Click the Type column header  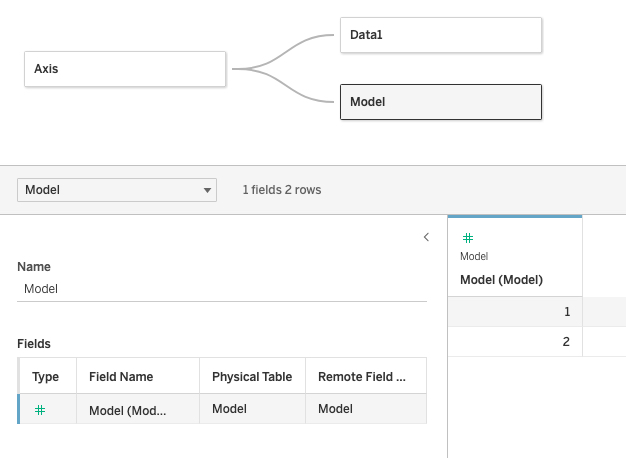[x=48, y=376]
